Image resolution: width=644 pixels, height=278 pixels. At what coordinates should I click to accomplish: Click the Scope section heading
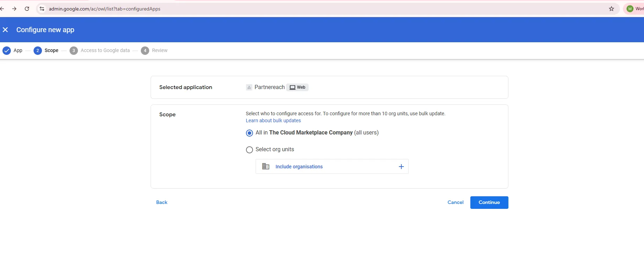coord(167,115)
